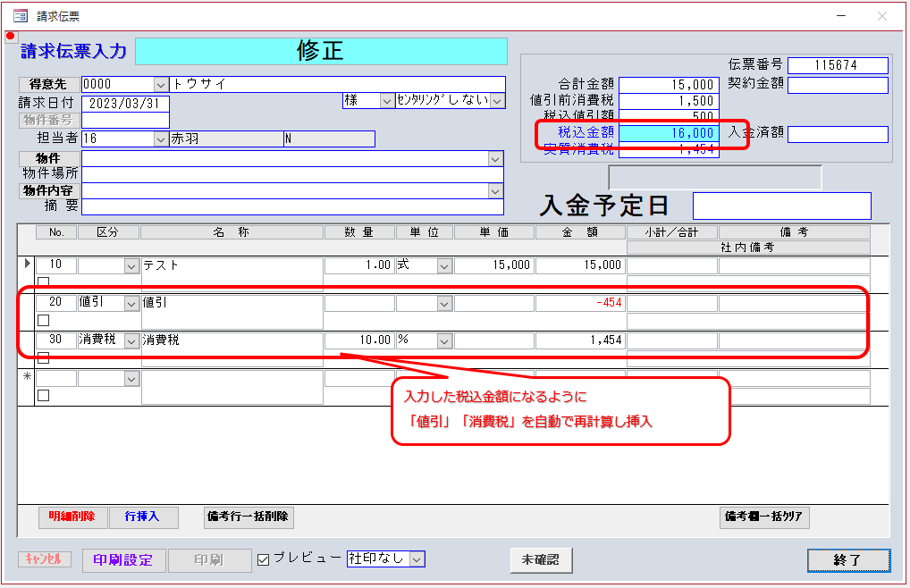This screenshot has height=588, width=910.
Task: Click the 行挿入 button
Action: [x=143, y=518]
